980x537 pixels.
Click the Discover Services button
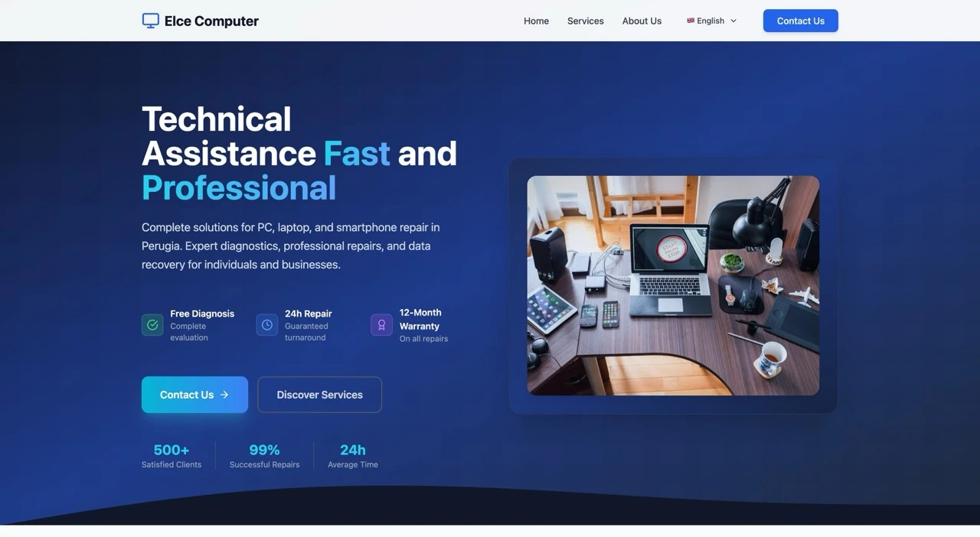point(319,395)
